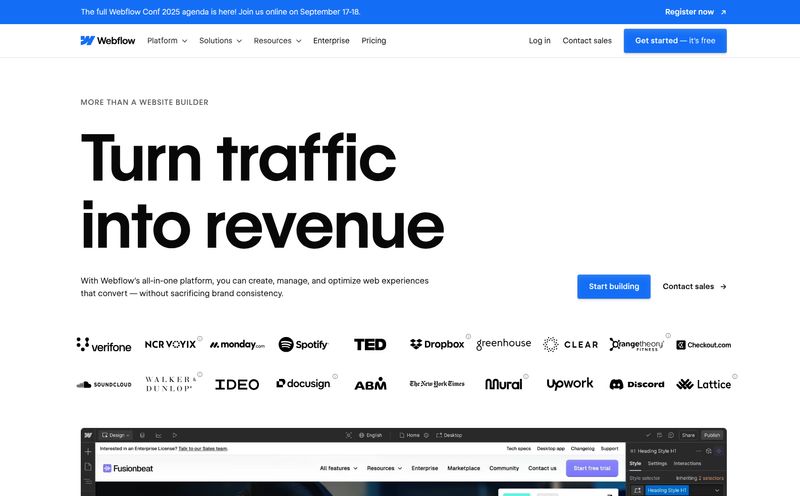
Task: Click the Webflow logo in the navbar
Action: click(108, 40)
